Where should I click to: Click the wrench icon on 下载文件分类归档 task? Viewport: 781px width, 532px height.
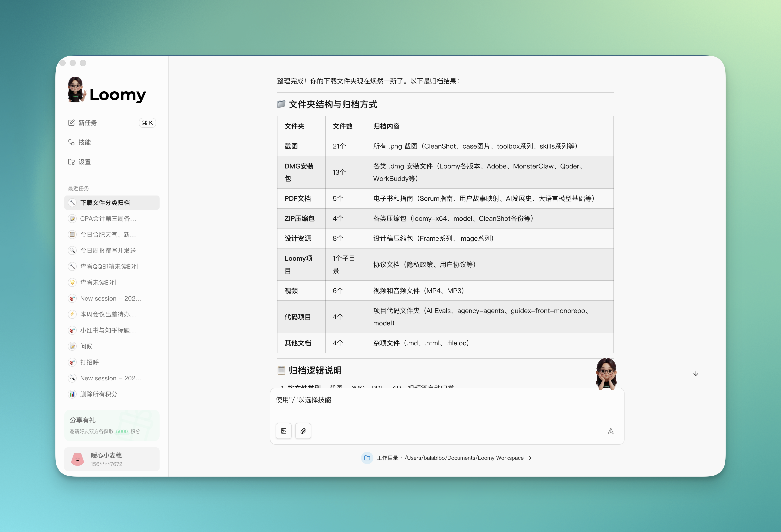[73, 202]
